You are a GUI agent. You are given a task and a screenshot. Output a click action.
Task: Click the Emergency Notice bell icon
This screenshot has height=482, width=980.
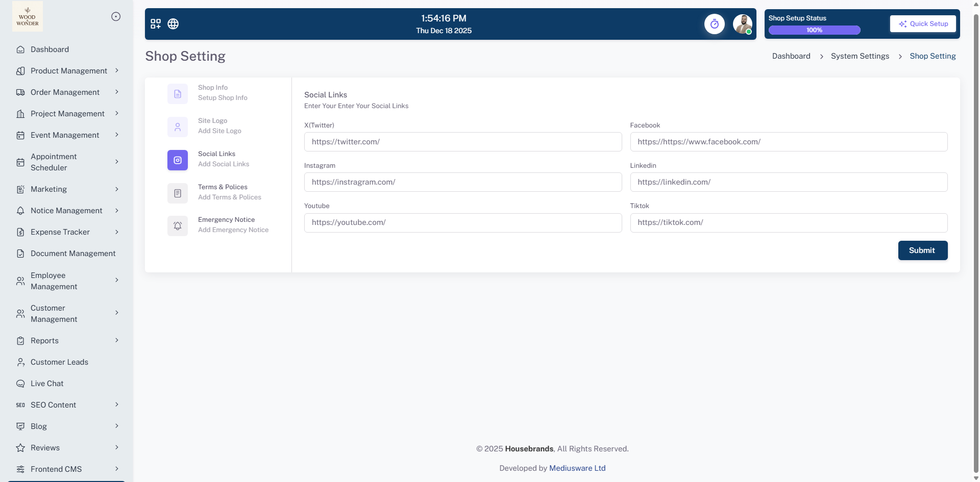[178, 225]
